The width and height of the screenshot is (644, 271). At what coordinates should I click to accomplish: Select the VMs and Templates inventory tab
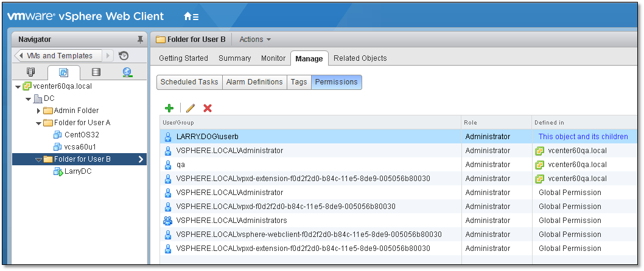point(63,72)
